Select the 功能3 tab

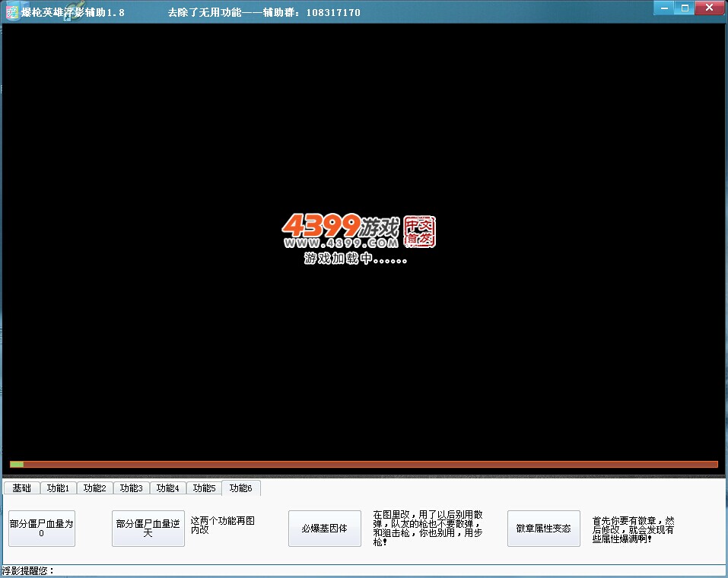pos(132,488)
